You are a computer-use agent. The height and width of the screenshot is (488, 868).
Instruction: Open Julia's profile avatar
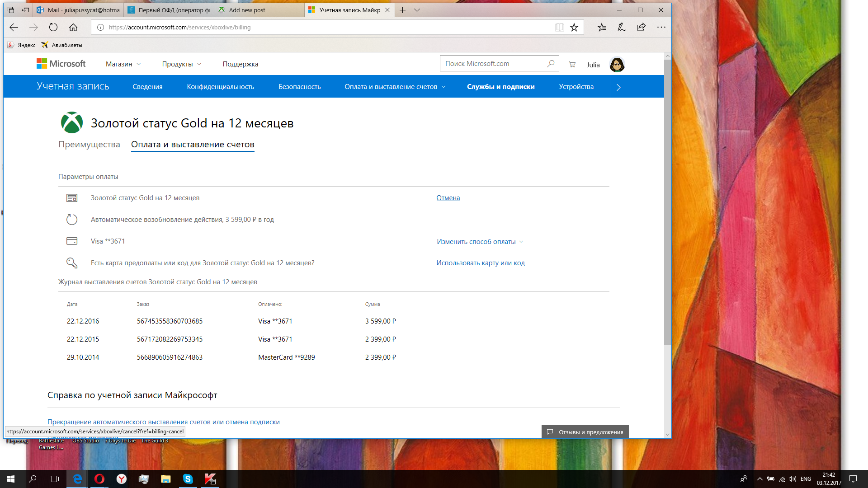[x=617, y=65]
